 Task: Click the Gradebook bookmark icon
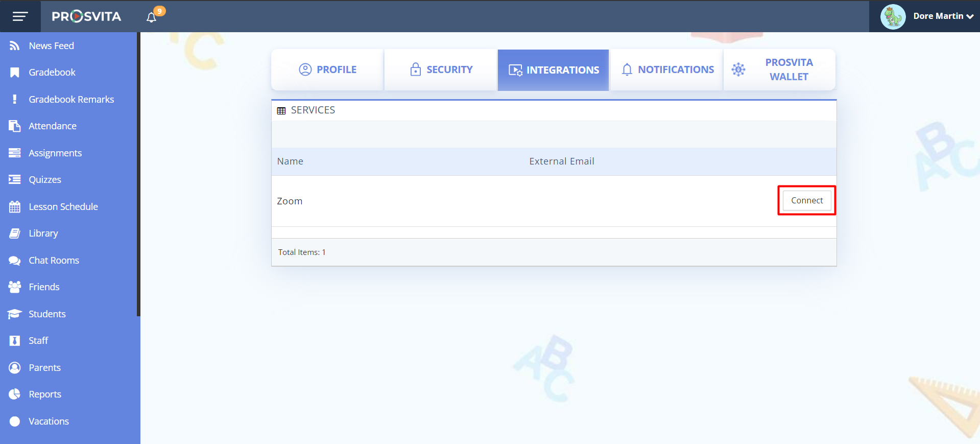coord(15,73)
